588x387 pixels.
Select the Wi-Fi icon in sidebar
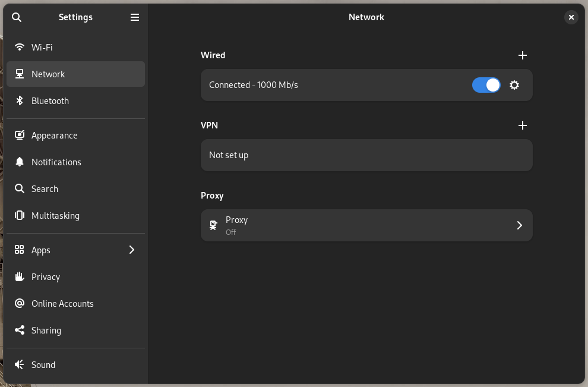pyautogui.click(x=20, y=47)
